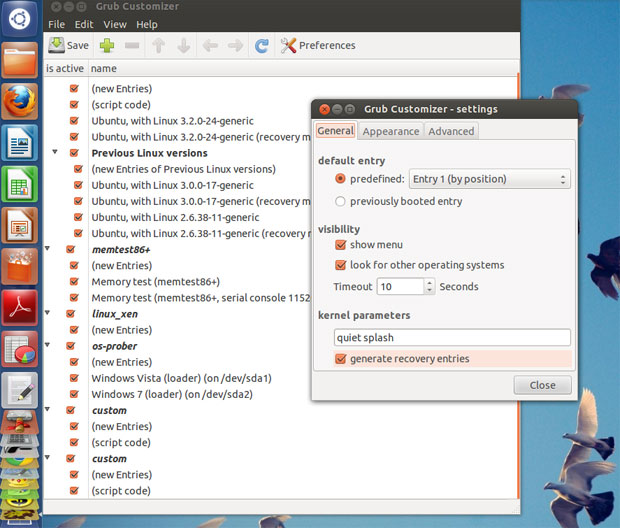Toggle the show menu checkbox
Viewport: 620px width, 528px height.
(340, 245)
